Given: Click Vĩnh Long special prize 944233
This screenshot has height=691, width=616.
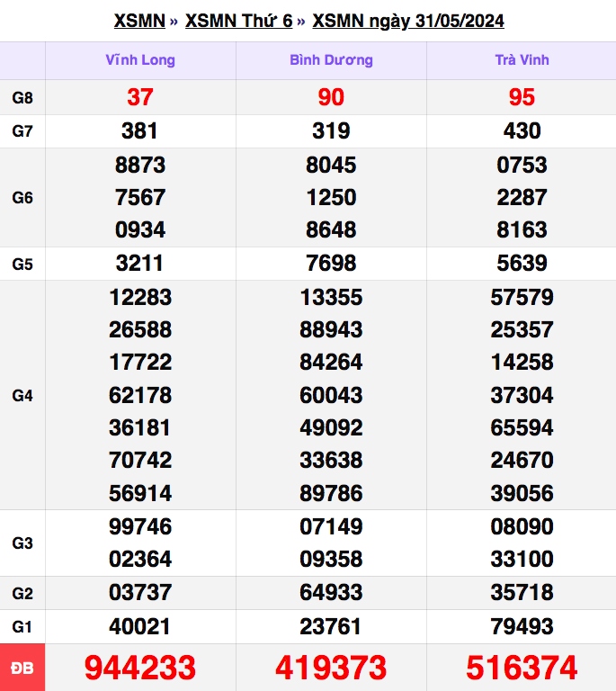Looking at the screenshot, I should [140, 668].
